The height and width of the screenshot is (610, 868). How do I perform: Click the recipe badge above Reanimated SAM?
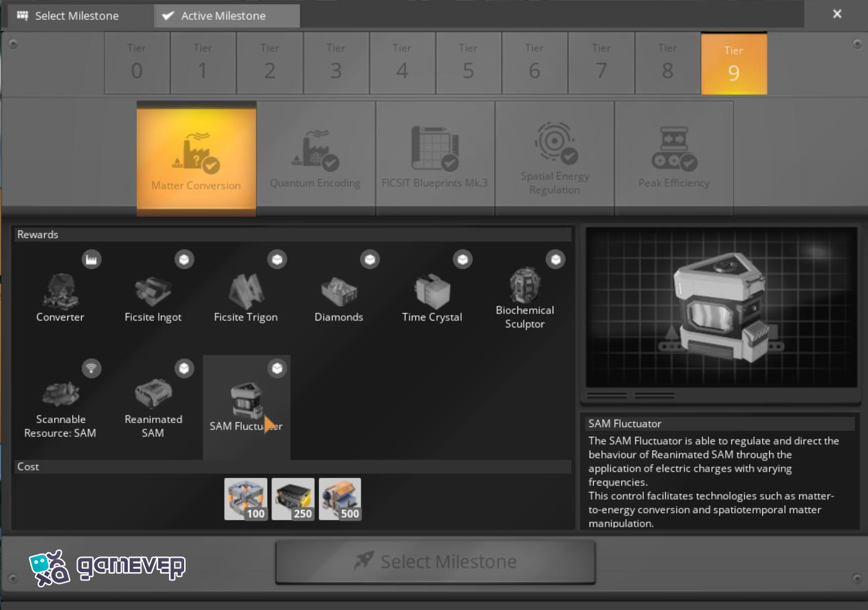point(184,368)
